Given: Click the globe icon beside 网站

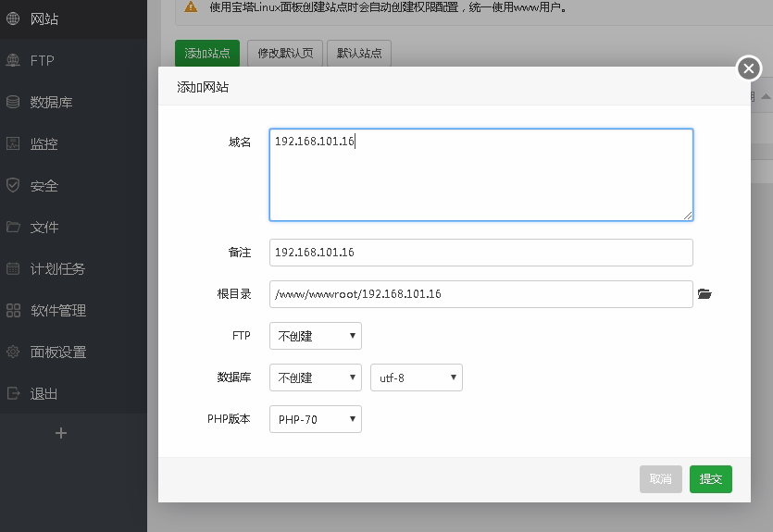Looking at the screenshot, I should pos(13,19).
